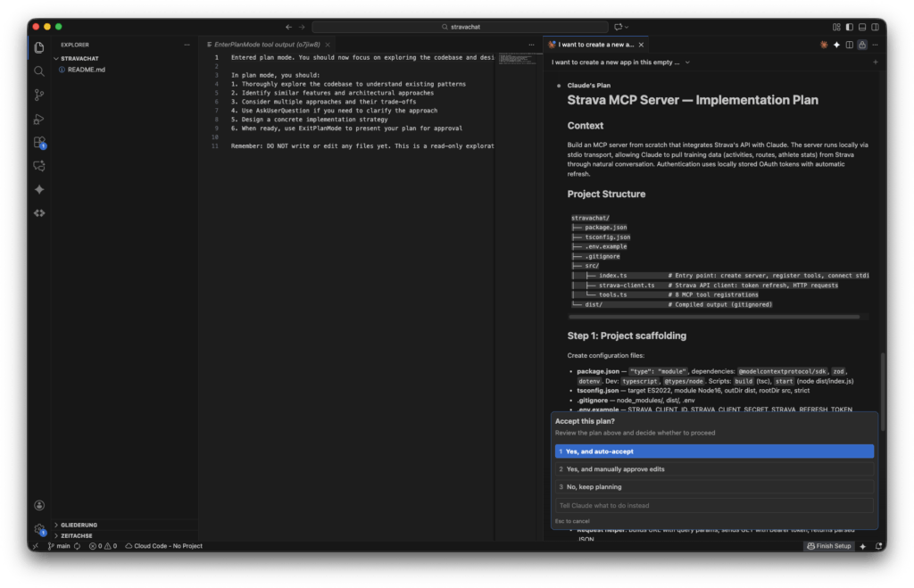Image resolution: width=914 pixels, height=588 pixels.
Task: Open the Run and Debug view
Action: pyautogui.click(x=39, y=119)
